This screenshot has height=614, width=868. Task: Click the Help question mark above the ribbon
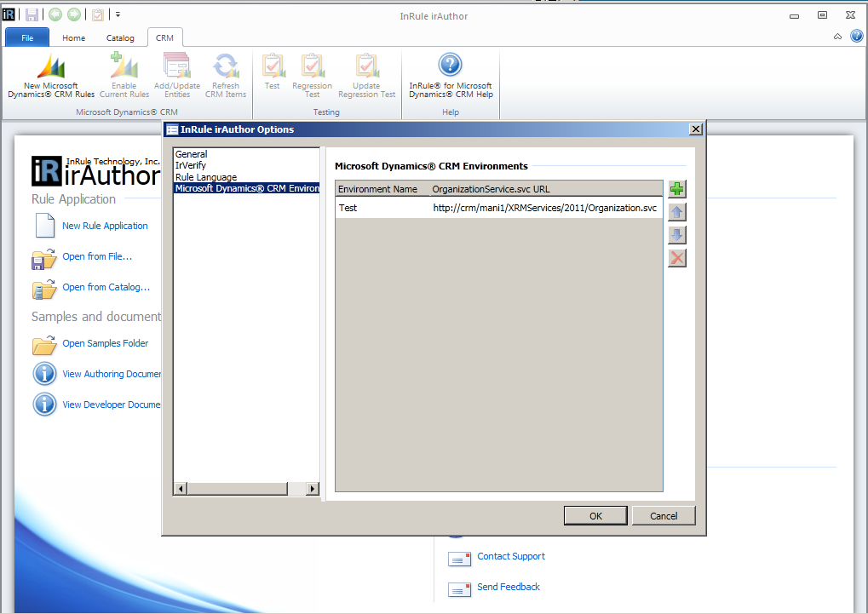[x=856, y=36]
